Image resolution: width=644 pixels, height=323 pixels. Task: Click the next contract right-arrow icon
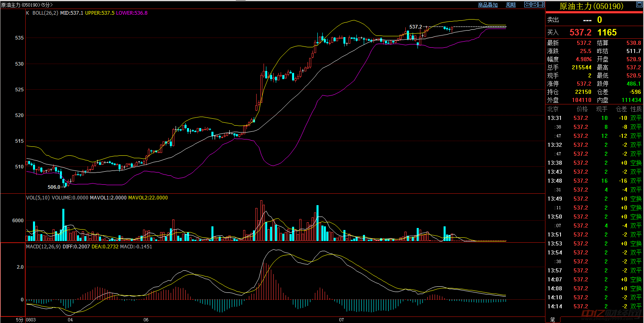point(534,4)
